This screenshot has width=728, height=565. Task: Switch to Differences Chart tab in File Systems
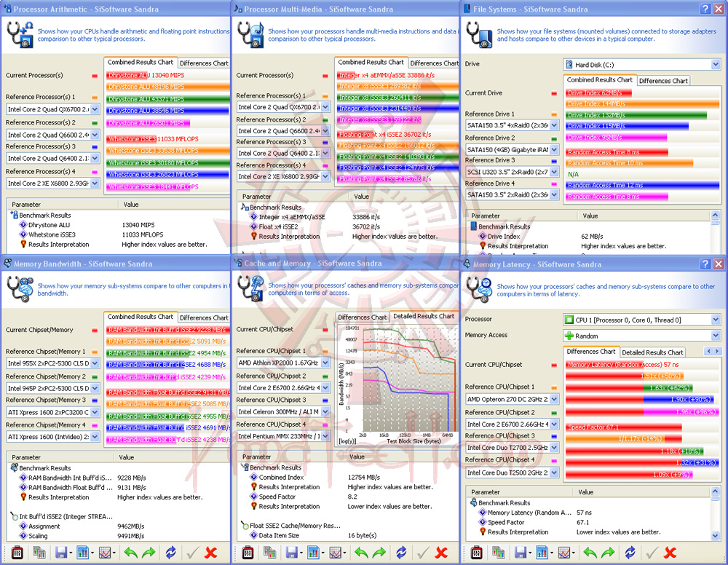click(663, 81)
